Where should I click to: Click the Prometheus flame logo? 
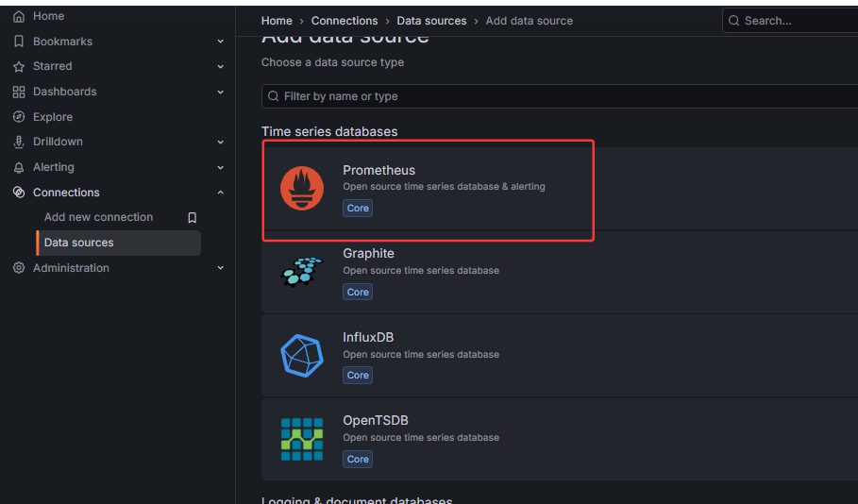(x=302, y=188)
